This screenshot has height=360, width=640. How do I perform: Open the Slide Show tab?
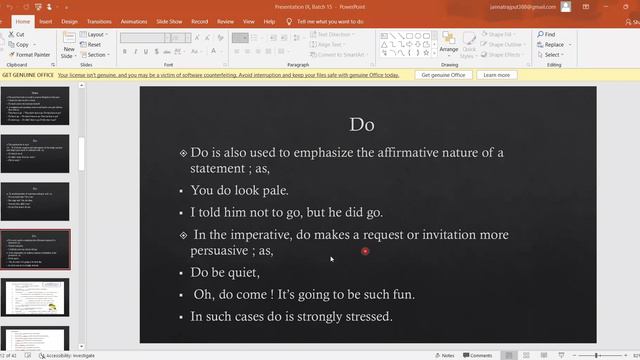point(169,22)
